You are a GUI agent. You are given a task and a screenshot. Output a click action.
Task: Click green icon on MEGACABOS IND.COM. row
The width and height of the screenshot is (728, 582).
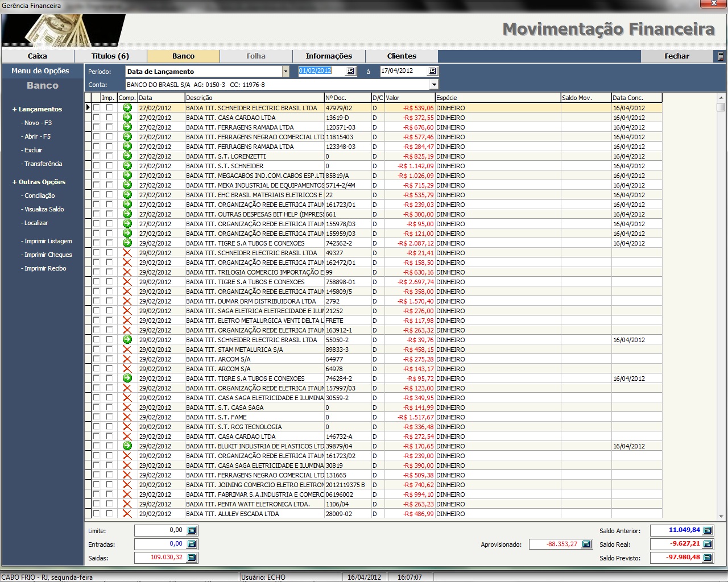click(127, 176)
